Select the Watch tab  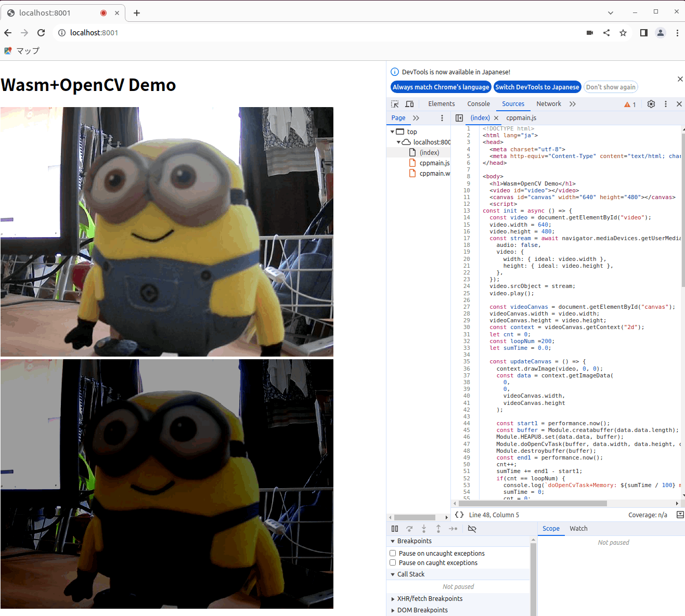[x=578, y=529]
